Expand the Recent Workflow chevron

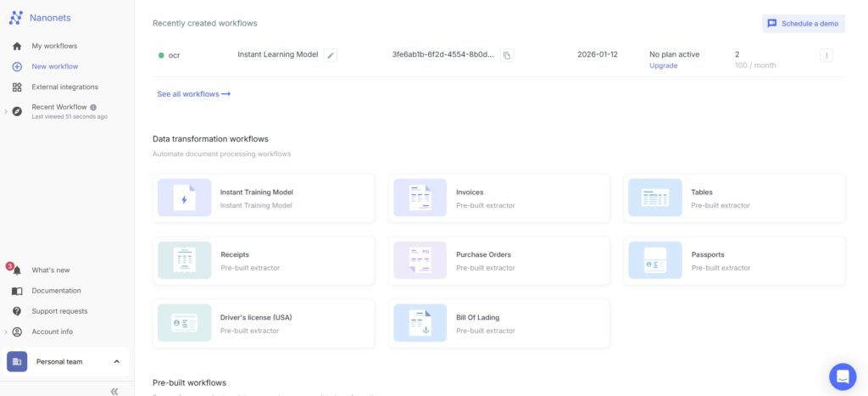point(6,111)
